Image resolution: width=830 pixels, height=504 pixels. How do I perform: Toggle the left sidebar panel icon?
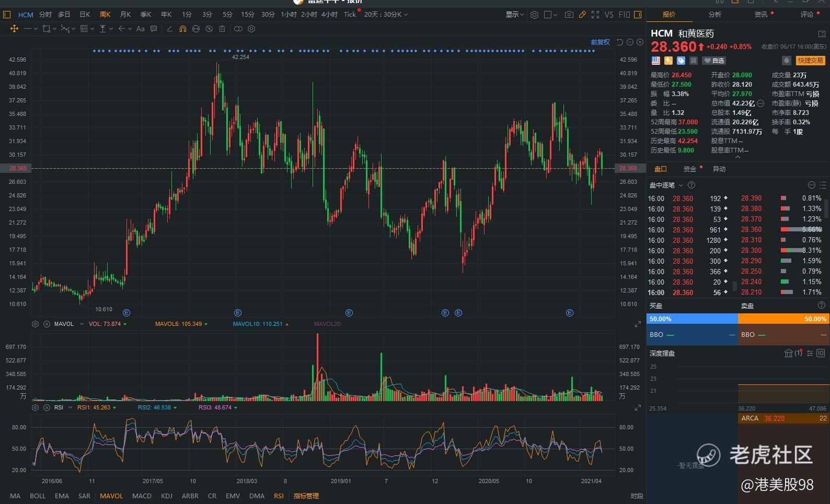[7, 15]
